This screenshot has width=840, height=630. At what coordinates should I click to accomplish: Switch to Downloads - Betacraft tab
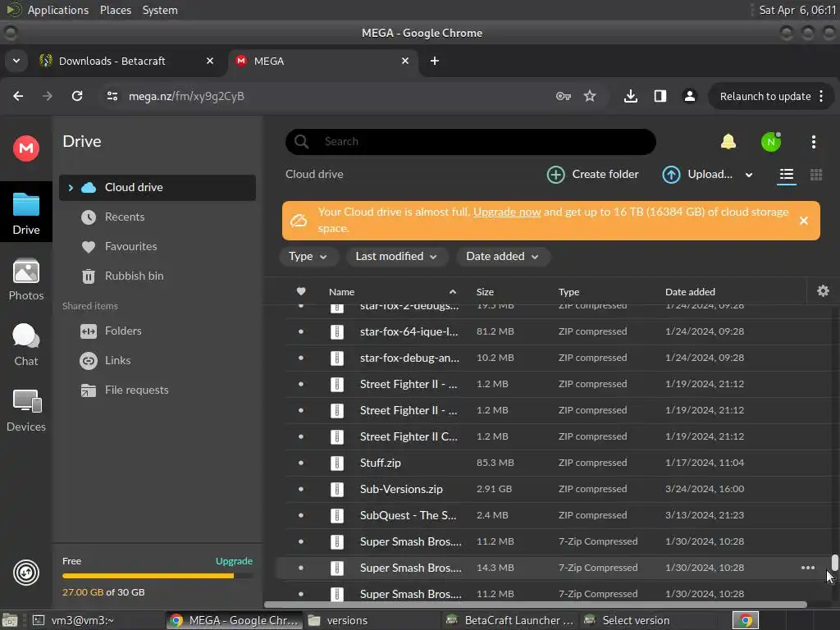pos(127,61)
